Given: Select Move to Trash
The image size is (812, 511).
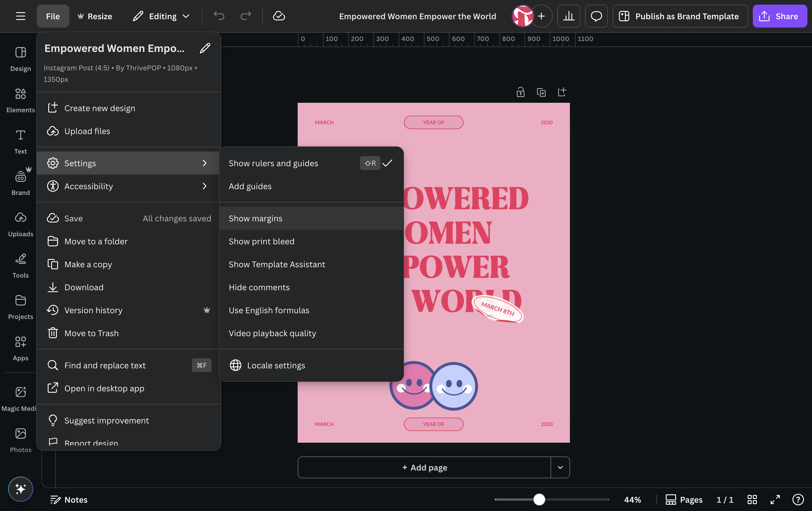Looking at the screenshot, I should pos(128,333).
